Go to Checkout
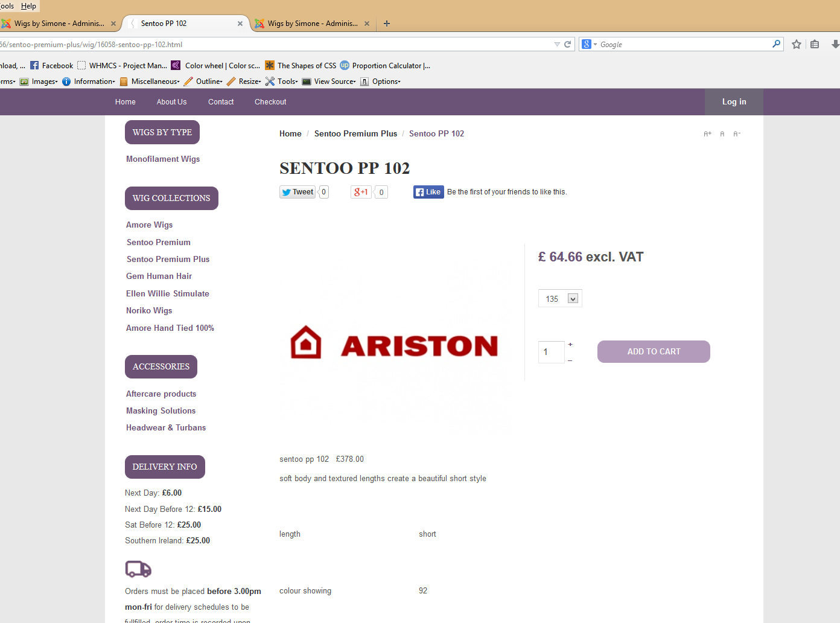 pyautogui.click(x=270, y=102)
